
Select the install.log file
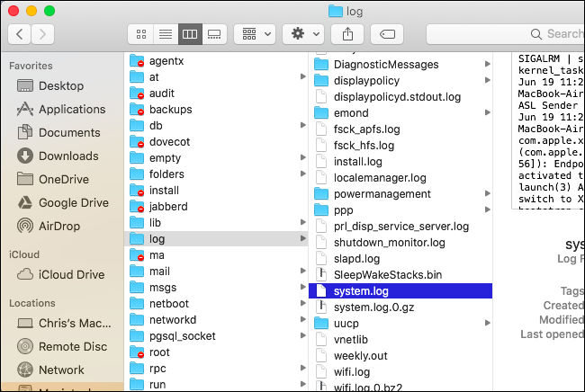[x=357, y=162]
